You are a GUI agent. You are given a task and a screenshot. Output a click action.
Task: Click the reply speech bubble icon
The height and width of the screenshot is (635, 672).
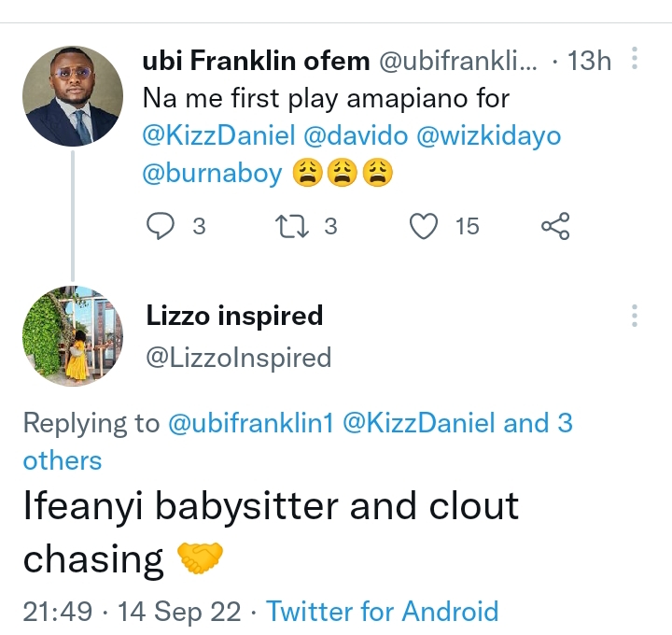click(x=162, y=225)
